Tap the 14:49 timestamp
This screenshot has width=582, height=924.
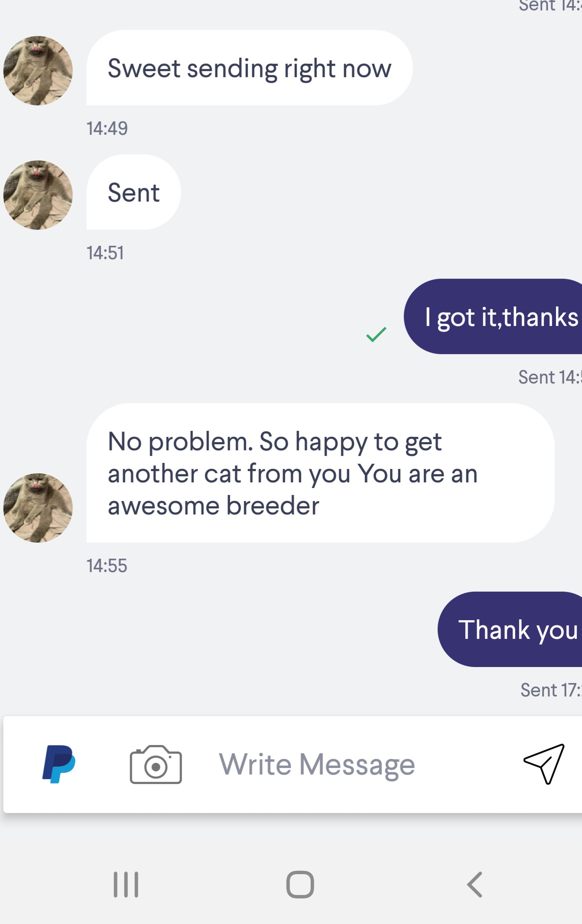107,128
